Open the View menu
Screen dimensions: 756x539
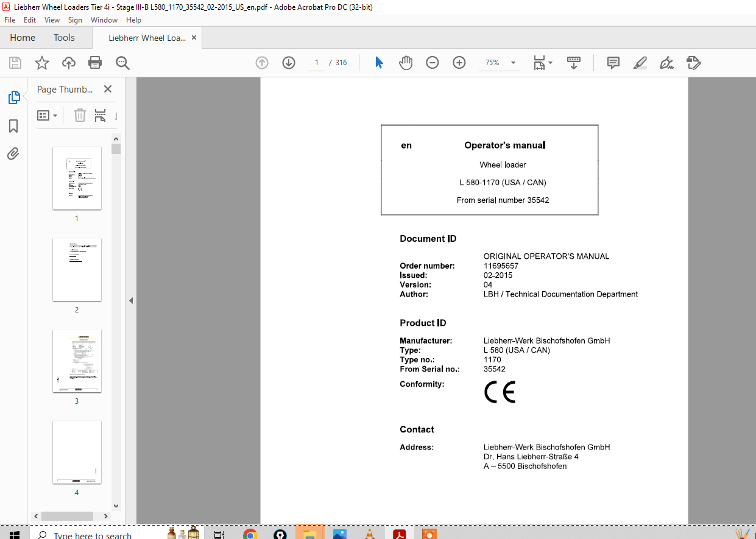click(52, 20)
